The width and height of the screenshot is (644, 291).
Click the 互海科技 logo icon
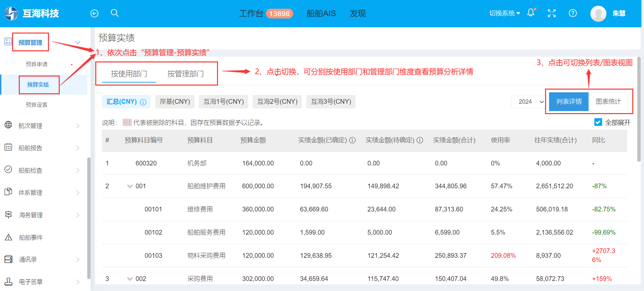11,13
